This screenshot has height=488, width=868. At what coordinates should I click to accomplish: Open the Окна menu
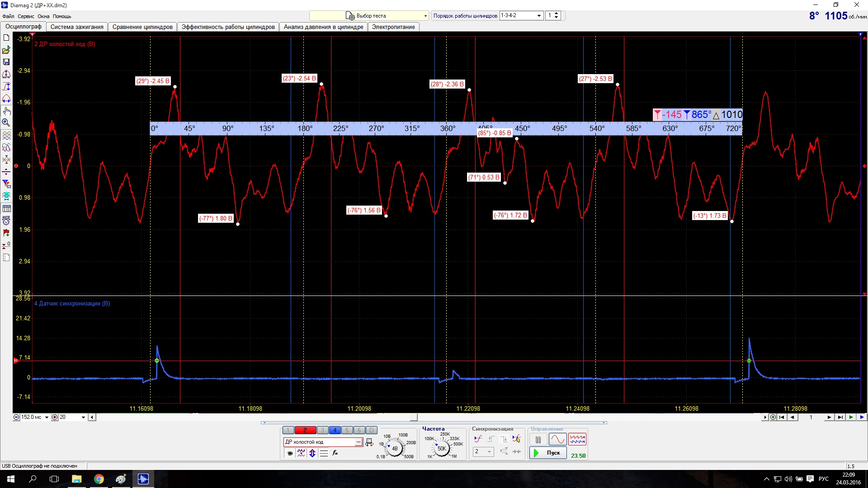[x=43, y=16]
